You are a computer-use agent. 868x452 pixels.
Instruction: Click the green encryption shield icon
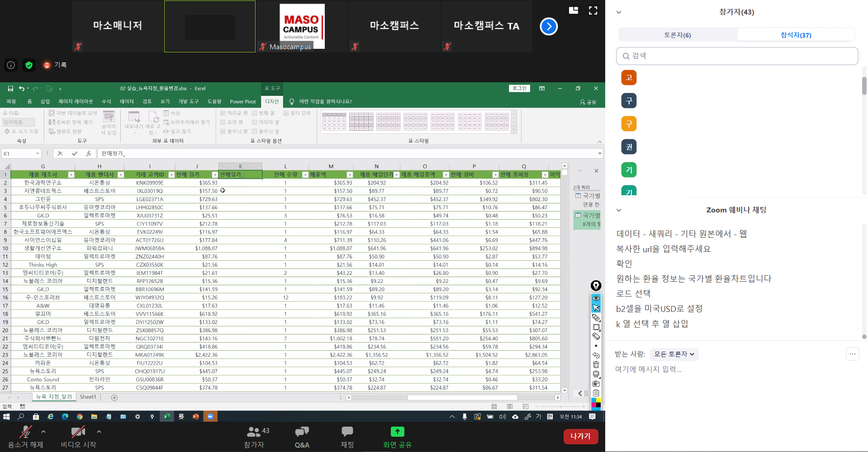(x=29, y=65)
